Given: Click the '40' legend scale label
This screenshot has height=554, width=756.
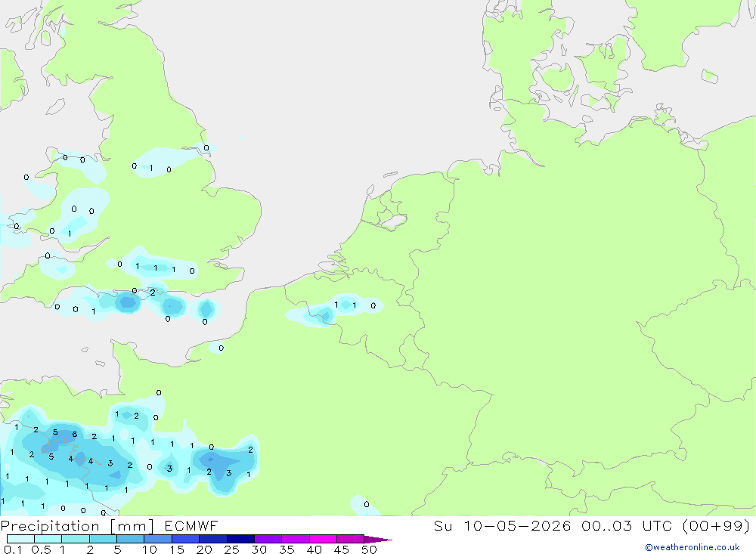Looking at the screenshot, I should coord(314,549).
